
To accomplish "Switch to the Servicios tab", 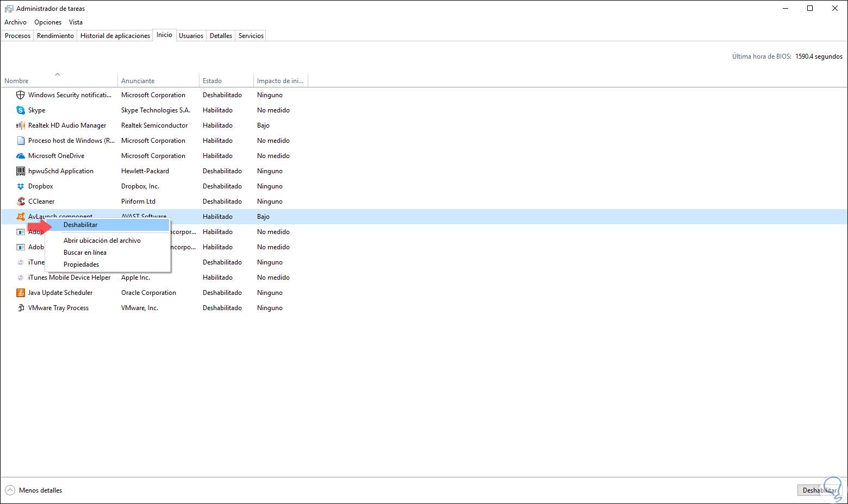I will click(251, 36).
